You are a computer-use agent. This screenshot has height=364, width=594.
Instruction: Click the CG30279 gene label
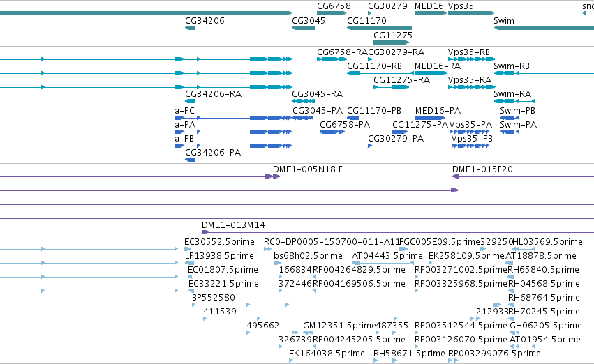click(387, 6)
